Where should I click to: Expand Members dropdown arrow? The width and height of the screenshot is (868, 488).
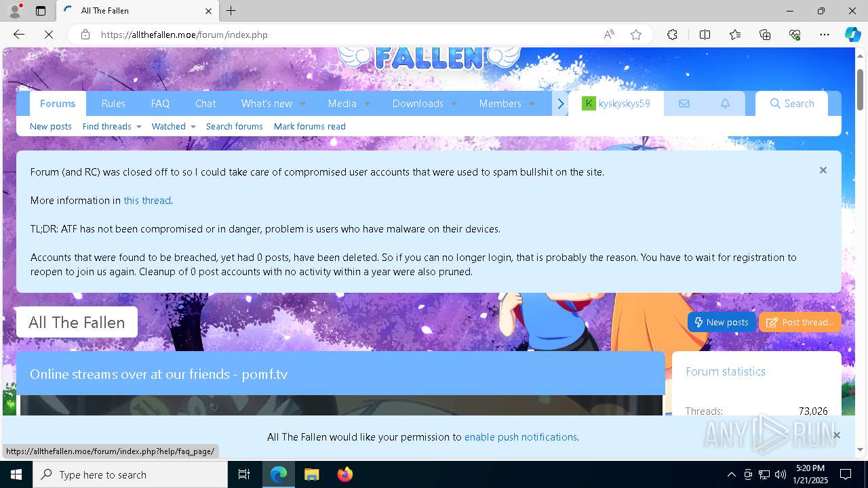pos(532,104)
